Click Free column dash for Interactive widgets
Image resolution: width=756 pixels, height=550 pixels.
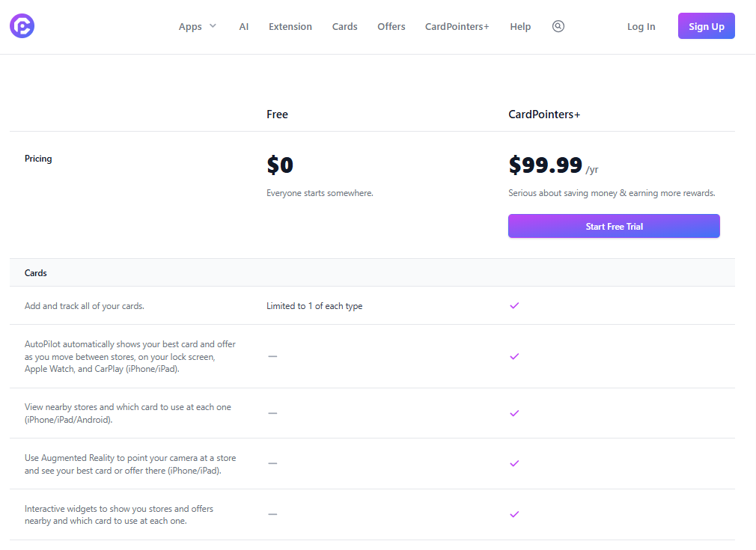pyautogui.click(x=272, y=514)
